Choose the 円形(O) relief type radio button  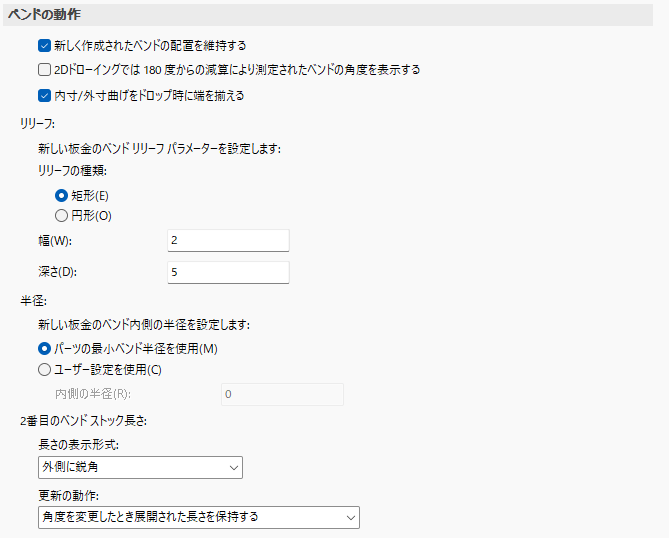pos(61,215)
